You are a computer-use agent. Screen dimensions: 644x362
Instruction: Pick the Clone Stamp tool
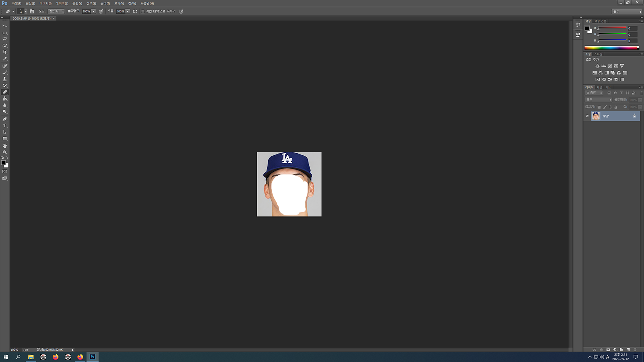click(x=5, y=79)
